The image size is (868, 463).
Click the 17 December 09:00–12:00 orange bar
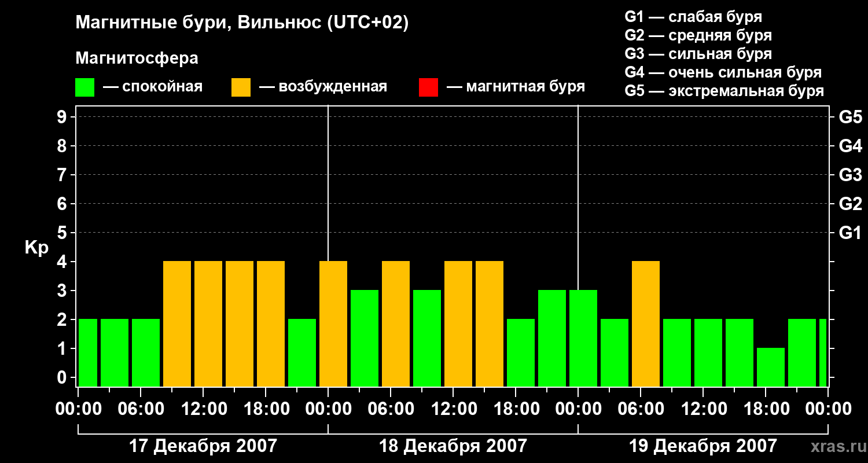point(177,324)
